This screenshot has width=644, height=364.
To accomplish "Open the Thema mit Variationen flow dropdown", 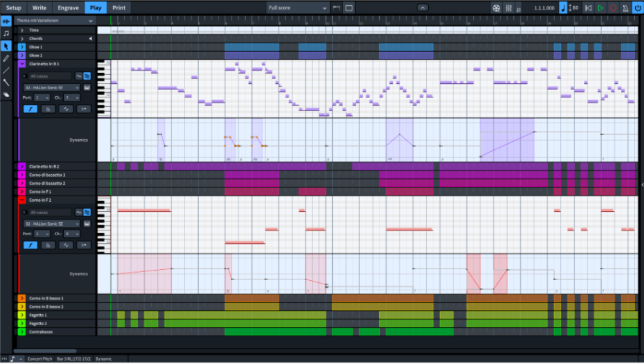I will pyautogui.click(x=54, y=20).
